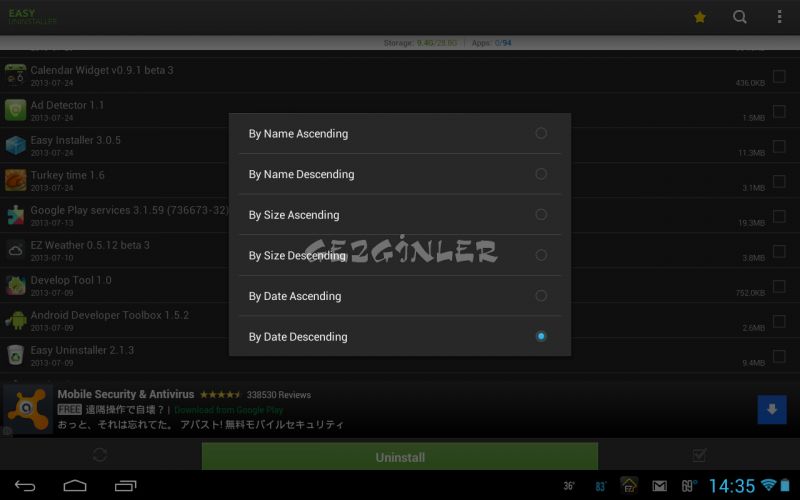
Task: Check the Android Developer Toolbox checkbox
Action: pyautogui.click(x=779, y=321)
